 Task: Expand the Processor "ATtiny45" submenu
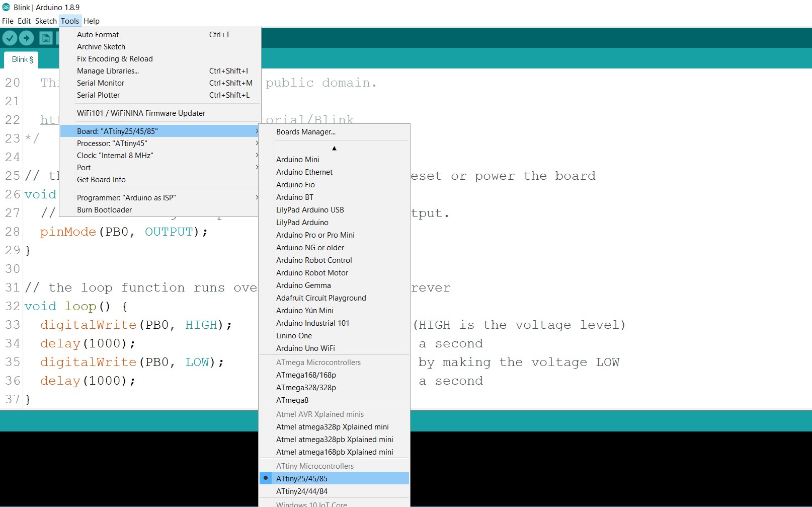point(160,143)
